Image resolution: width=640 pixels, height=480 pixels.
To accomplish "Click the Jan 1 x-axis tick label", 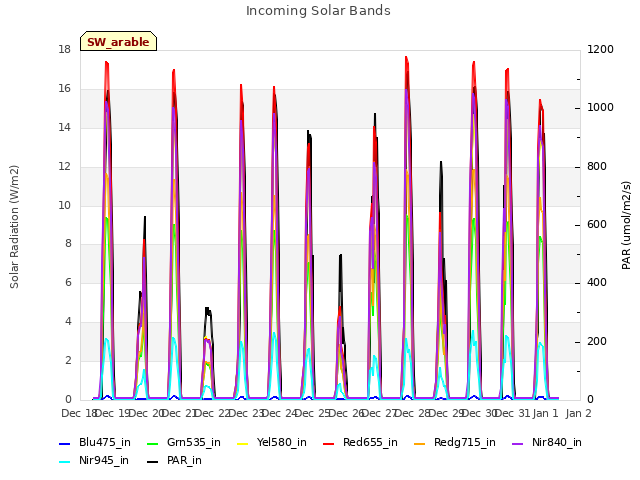I will coord(545,413).
